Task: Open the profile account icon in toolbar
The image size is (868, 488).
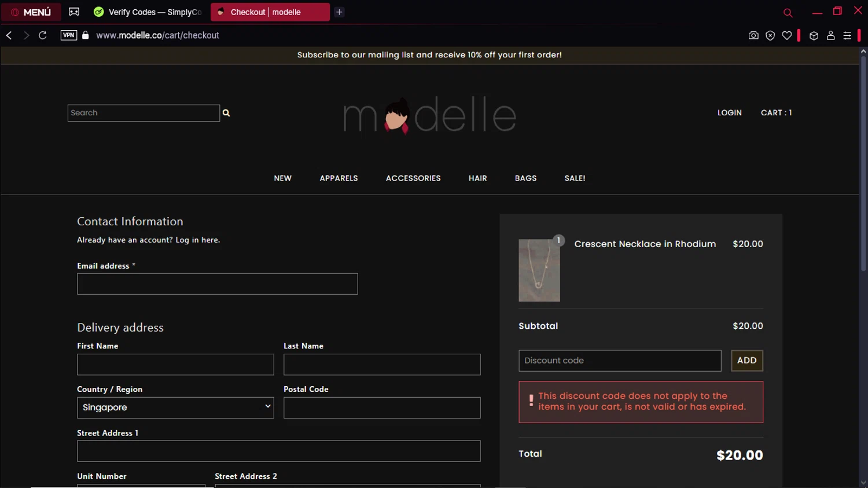Action: 830,35
